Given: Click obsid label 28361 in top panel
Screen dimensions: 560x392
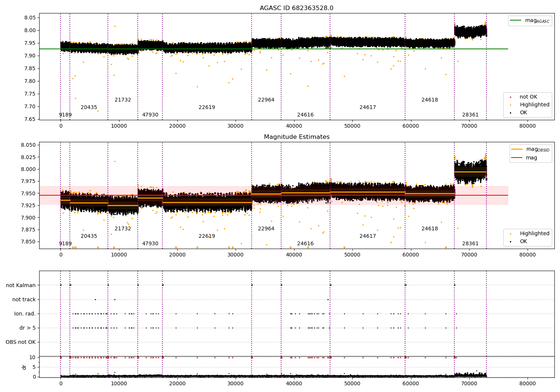Looking at the screenshot, I should click(470, 115).
